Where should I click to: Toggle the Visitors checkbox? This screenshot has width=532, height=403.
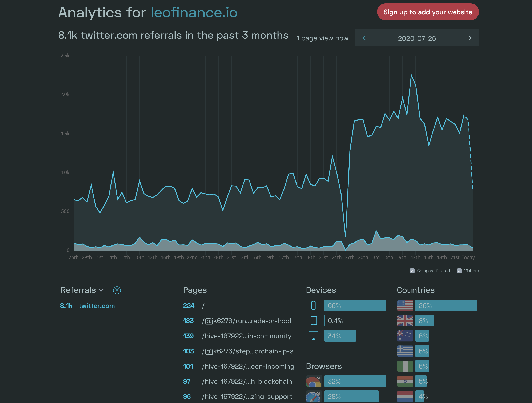point(459,271)
